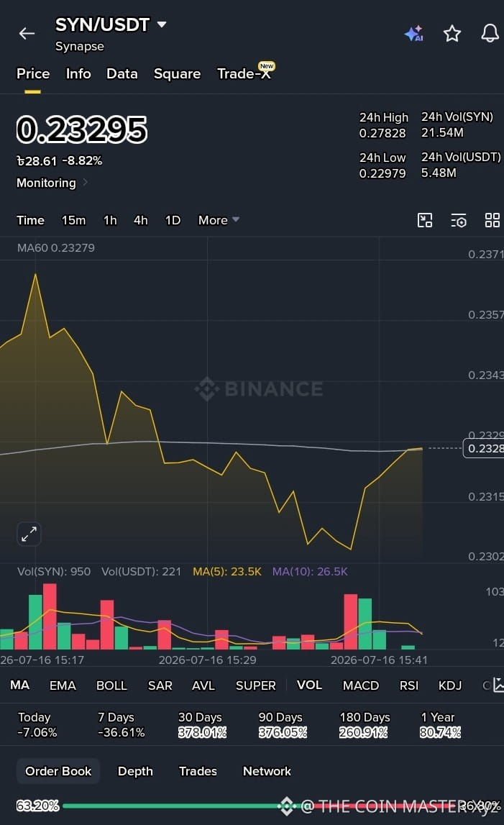Image resolution: width=504 pixels, height=825 pixels.
Task: Toggle the SAR indicator
Action: click(160, 685)
